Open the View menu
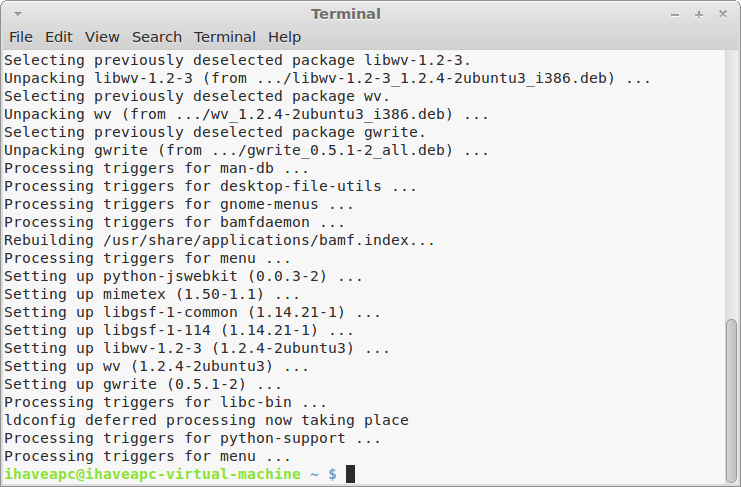Screen dimensions: 741x487 (102, 37)
